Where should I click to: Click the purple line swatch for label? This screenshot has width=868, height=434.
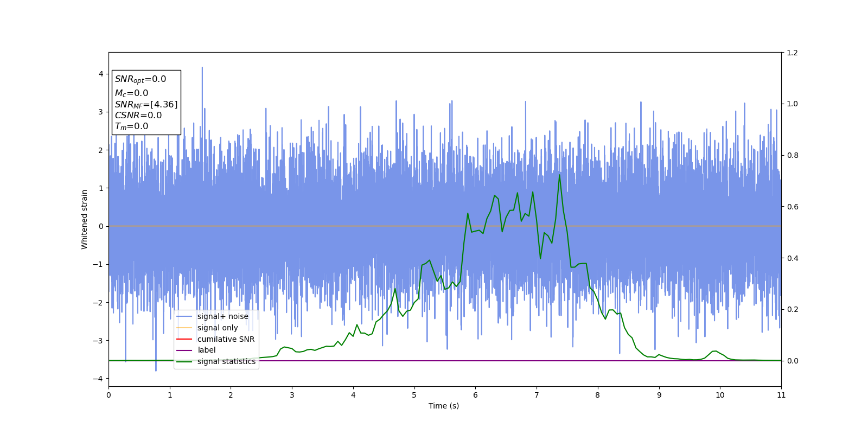[x=184, y=350]
